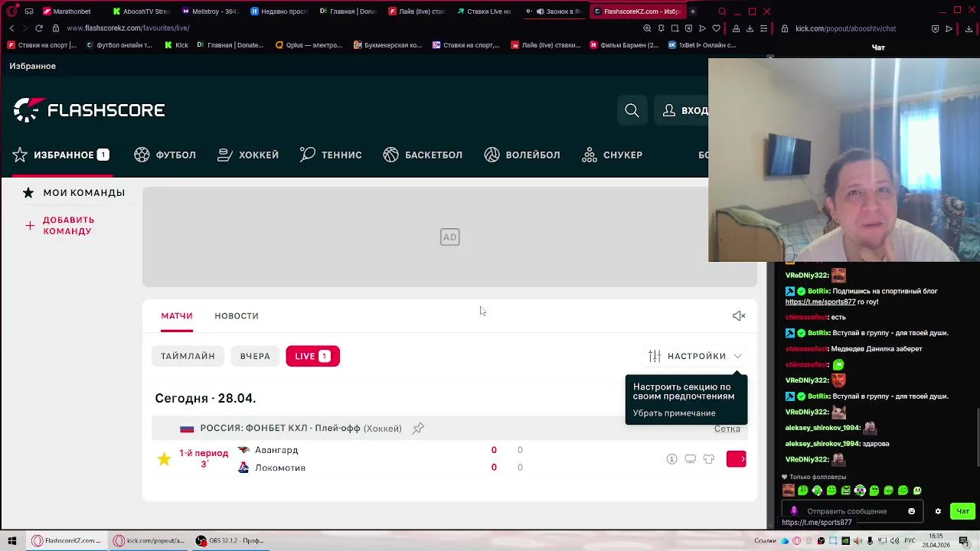Screen dimensions: 980x551
Task: Click the TV broadcast icon in match row
Action: pyautogui.click(x=690, y=459)
